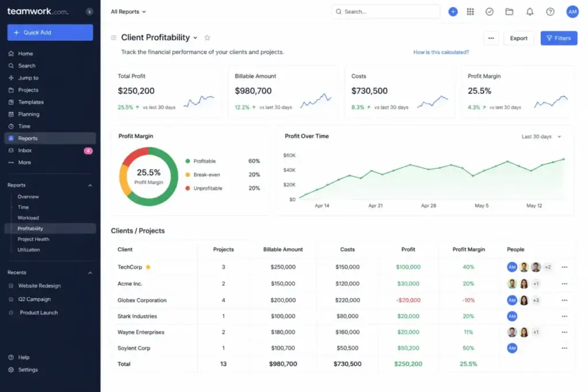This screenshot has height=392, width=588.
Task: Open the checkmark tasks icon in header
Action: click(x=489, y=11)
